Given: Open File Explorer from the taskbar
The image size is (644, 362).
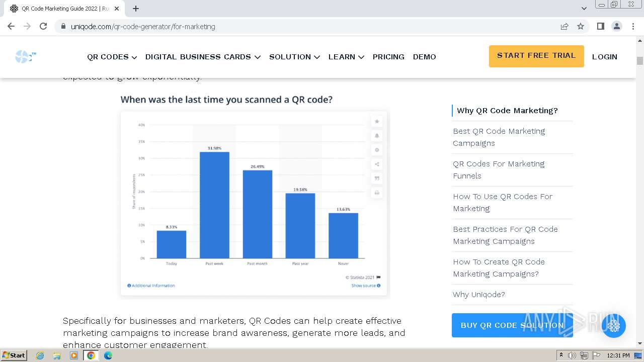Looking at the screenshot, I should click(57, 355).
